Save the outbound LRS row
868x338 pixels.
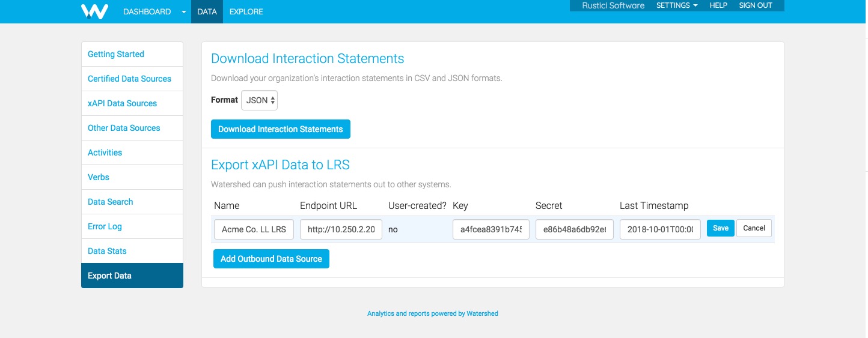click(720, 228)
